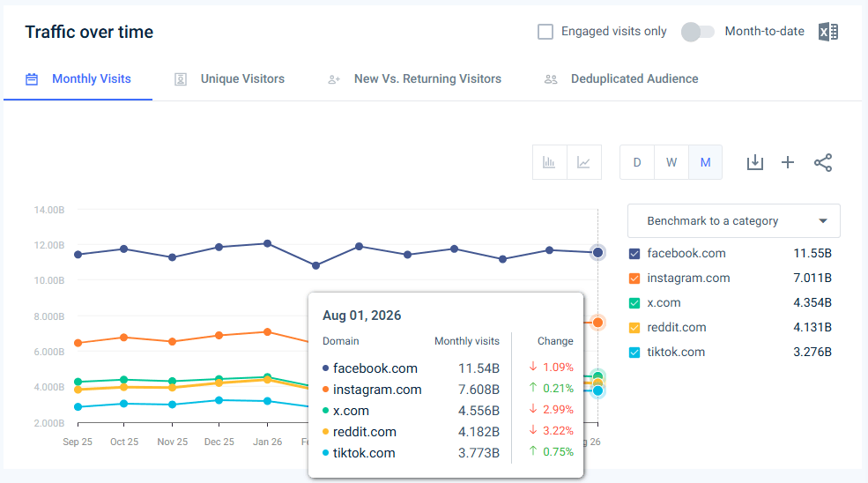
Task: Click facebook.com row in tooltip
Action: 448,368
